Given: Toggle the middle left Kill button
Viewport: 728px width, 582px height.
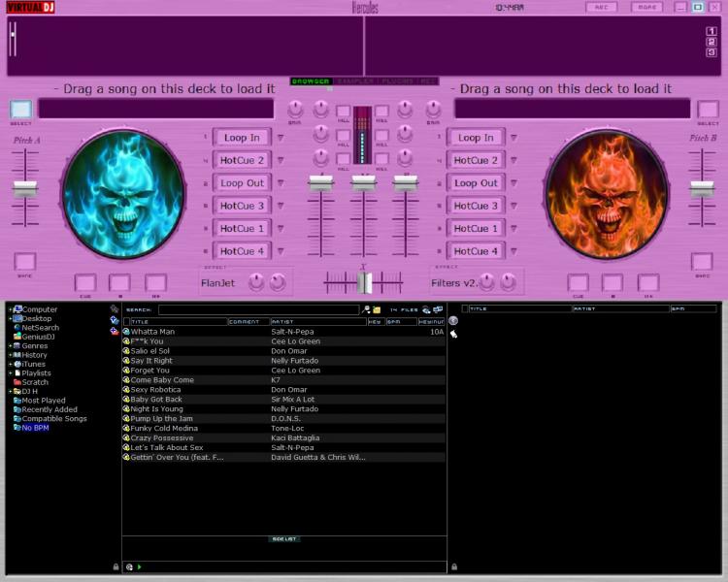Looking at the screenshot, I should click(x=343, y=136).
